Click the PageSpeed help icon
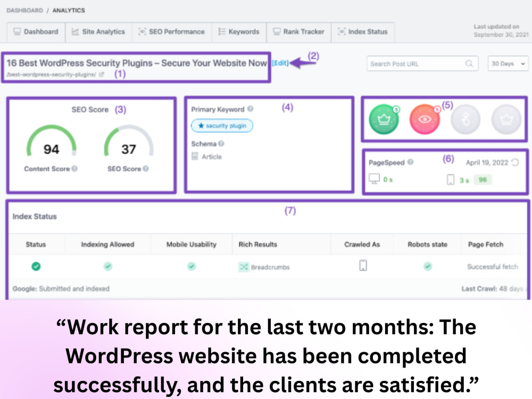Screen dimensions: 532x399 [x=411, y=162]
